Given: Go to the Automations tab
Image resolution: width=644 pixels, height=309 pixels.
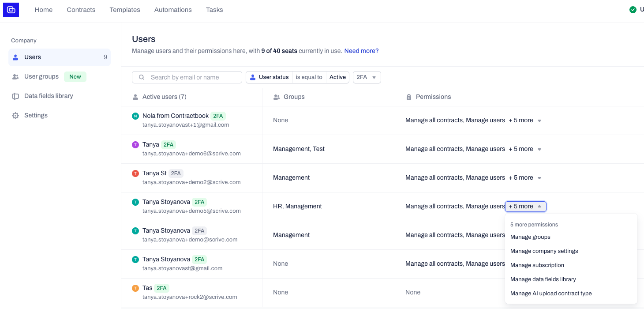Looking at the screenshot, I should point(173,10).
